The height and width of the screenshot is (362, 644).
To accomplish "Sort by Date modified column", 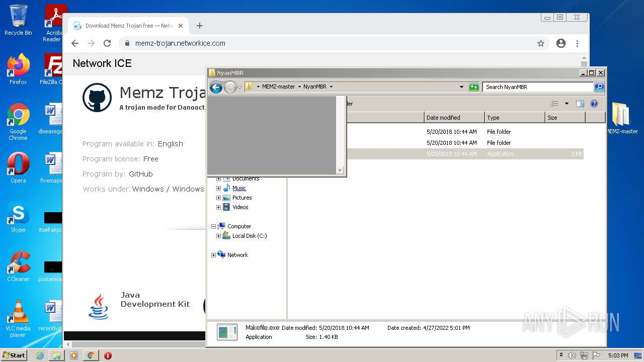I will tap(454, 118).
